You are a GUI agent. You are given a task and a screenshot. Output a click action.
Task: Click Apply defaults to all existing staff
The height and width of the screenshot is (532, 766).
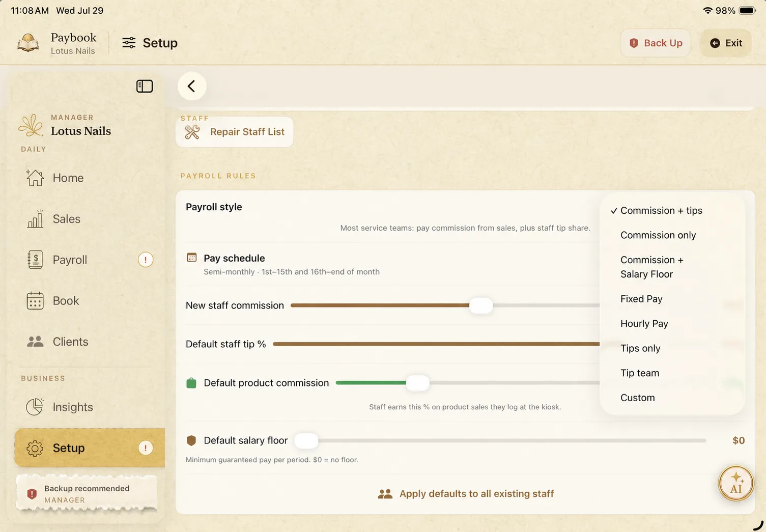coord(466,494)
